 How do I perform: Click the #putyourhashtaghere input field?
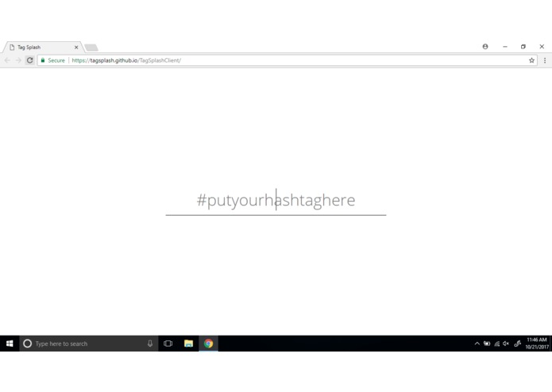click(276, 201)
